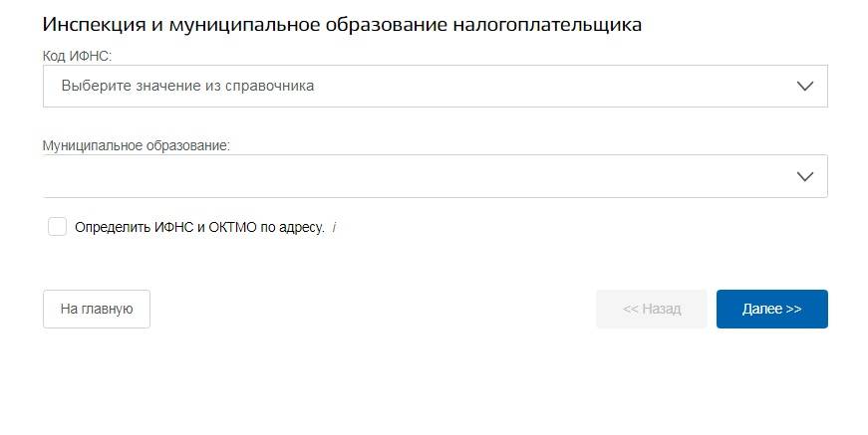Open combo box under "Муниципальное образование:" label
This screenshot has width=868, height=435.
(x=434, y=176)
